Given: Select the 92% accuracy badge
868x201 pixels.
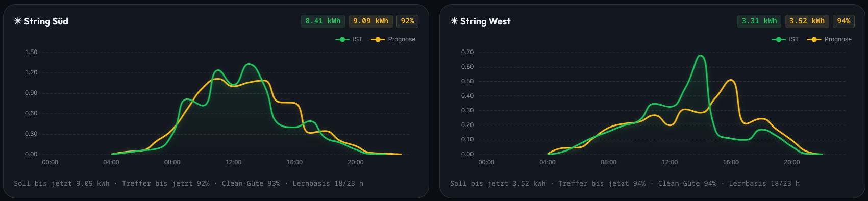Looking at the screenshot, I should click(408, 21).
